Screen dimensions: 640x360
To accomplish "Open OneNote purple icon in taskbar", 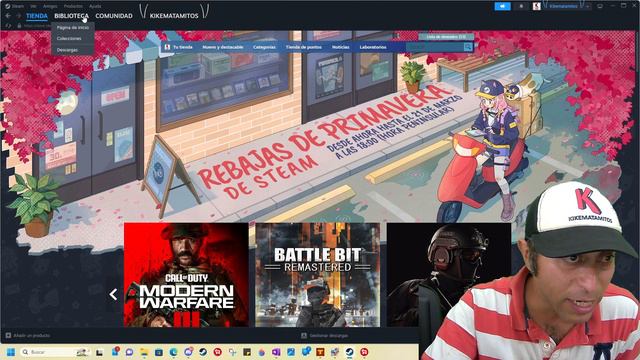I will tap(276, 352).
